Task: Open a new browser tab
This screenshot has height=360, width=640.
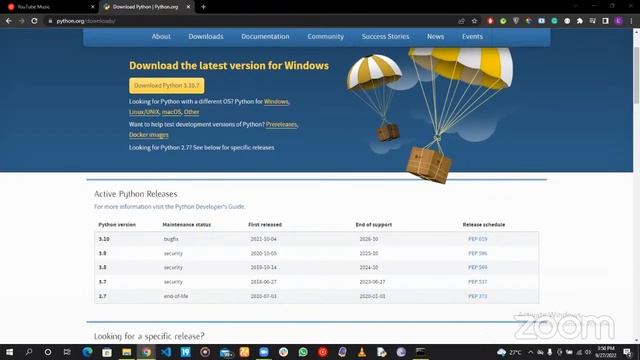Action: point(203,7)
